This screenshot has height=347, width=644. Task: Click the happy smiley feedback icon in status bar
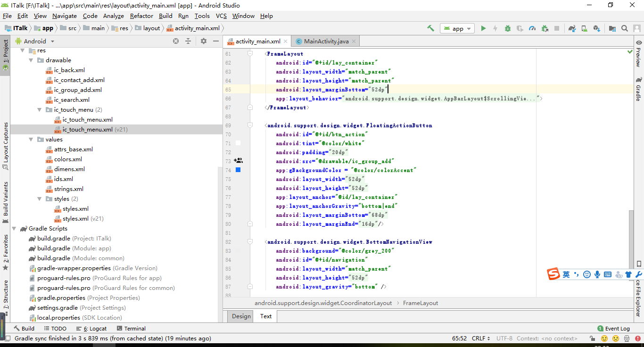604,339
